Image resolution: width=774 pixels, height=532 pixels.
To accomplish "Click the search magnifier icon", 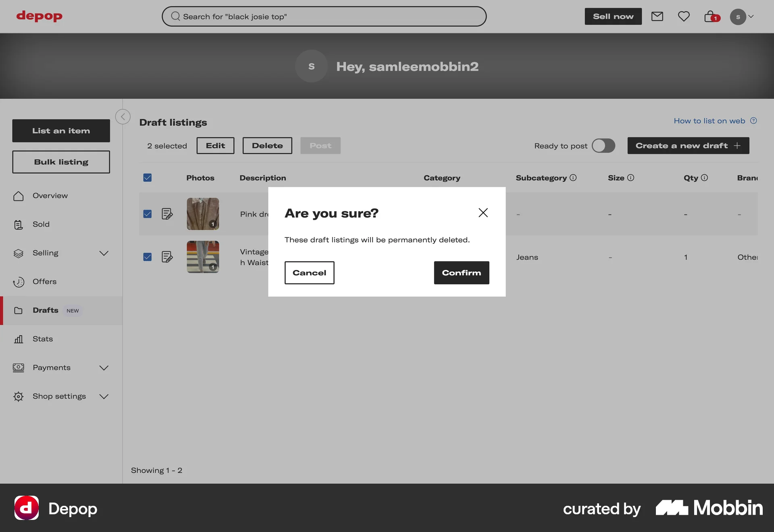I will click(175, 16).
